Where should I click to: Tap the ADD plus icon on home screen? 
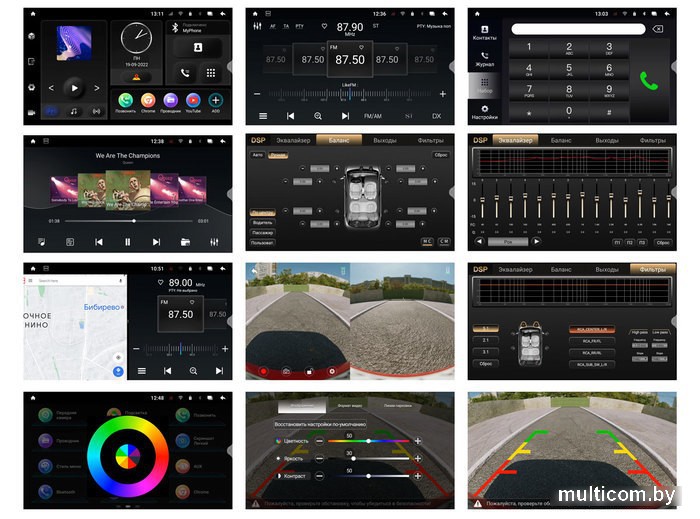[214, 100]
